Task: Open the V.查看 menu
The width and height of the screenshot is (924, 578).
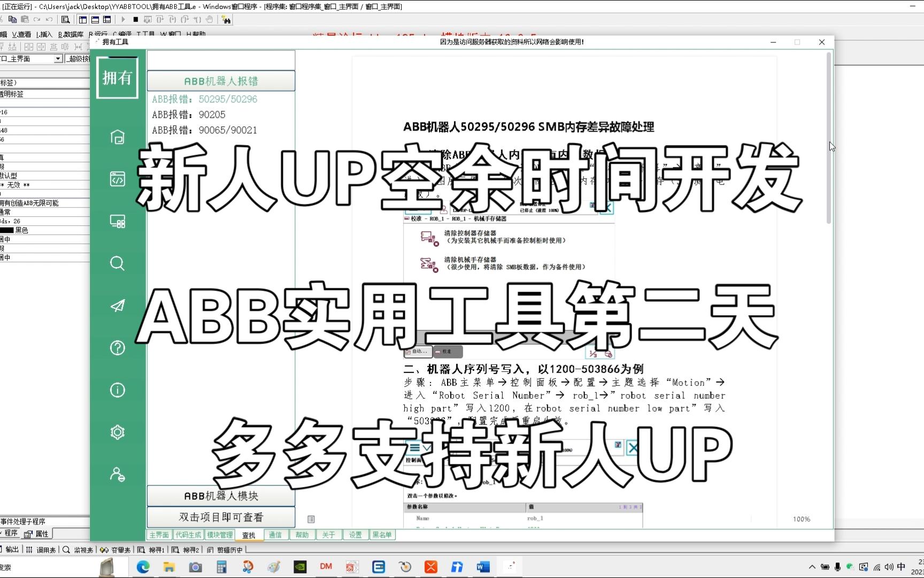Action: 21,34
